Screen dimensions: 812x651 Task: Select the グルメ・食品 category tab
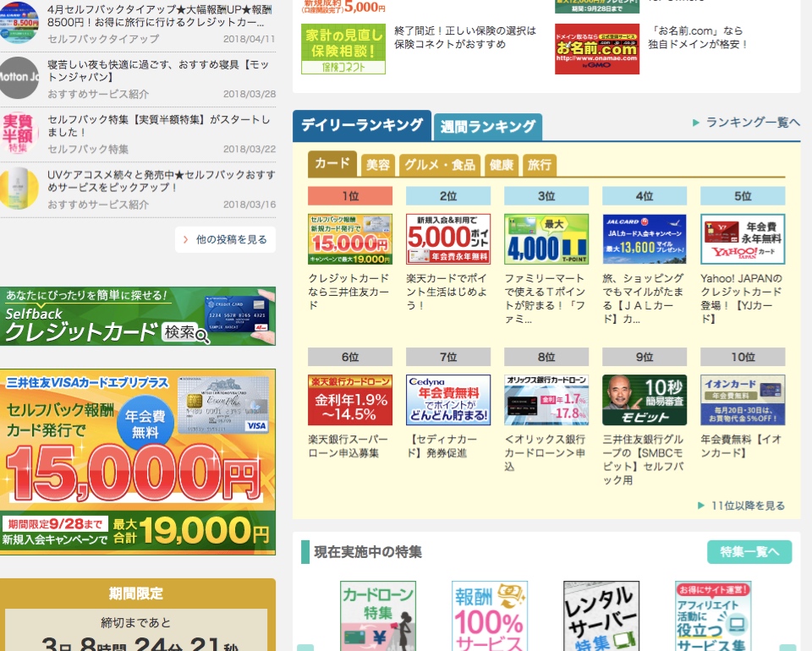[x=440, y=165]
